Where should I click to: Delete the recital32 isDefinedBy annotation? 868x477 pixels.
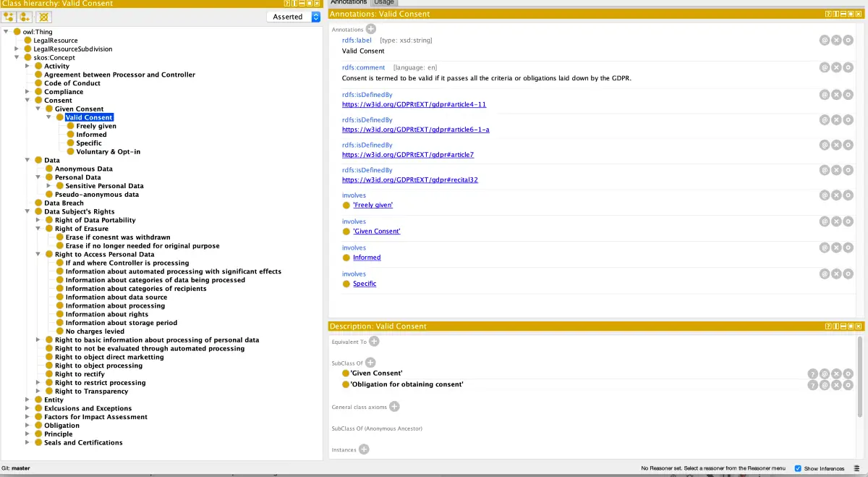pos(836,170)
